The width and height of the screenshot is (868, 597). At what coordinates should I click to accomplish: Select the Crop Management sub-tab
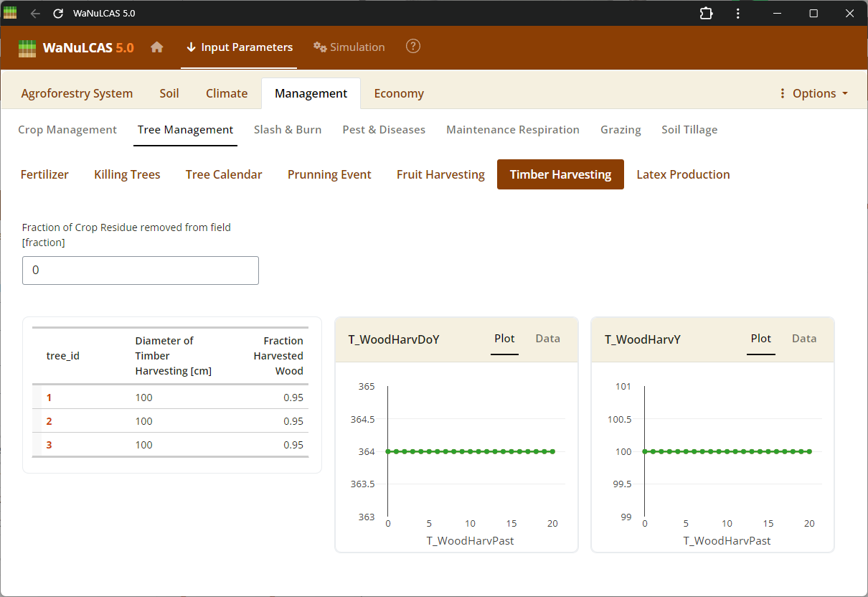(67, 130)
